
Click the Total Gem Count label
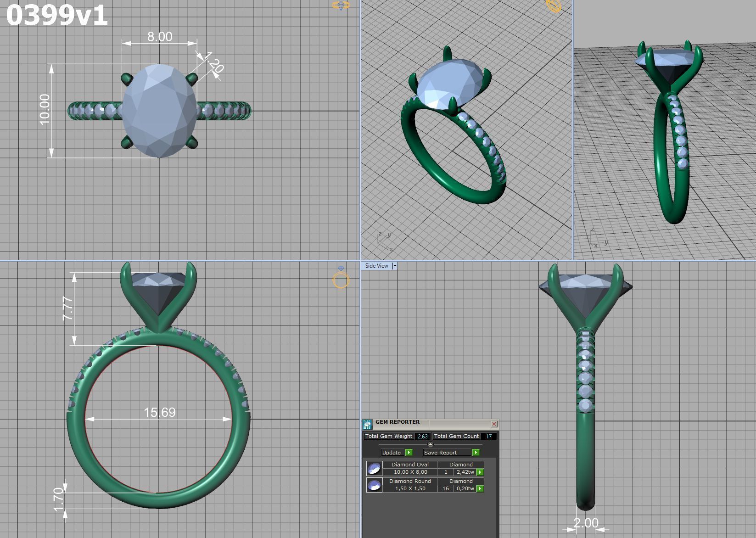pyautogui.click(x=456, y=436)
